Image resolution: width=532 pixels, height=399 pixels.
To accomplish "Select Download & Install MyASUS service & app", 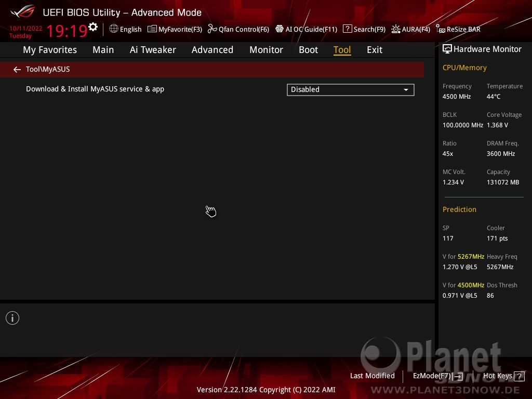I will (95, 89).
